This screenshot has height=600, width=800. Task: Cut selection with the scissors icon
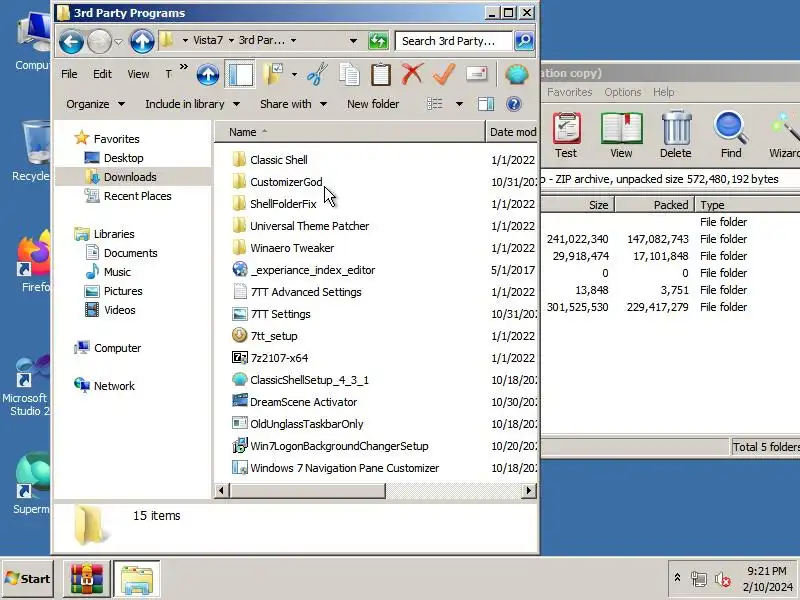pos(317,74)
